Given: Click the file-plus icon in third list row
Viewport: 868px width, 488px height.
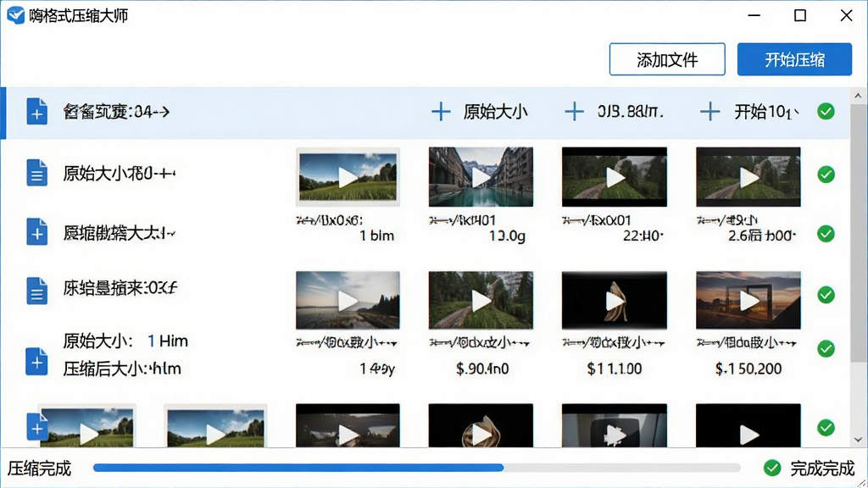Looking at the screenshot, I should (37, 232).
